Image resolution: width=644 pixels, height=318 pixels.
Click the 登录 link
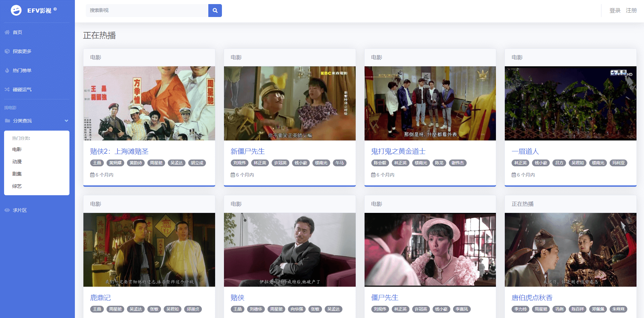[615, 11]
